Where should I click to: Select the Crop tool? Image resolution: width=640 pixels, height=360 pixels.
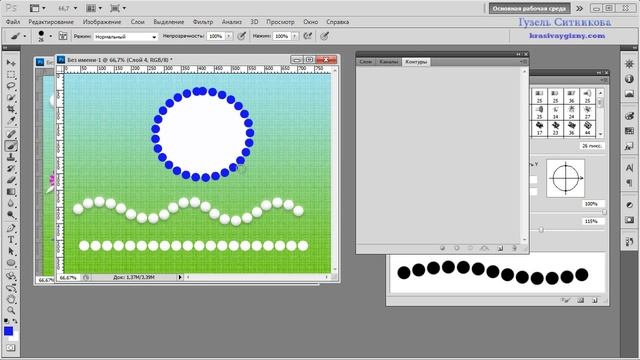pos(11,109)
